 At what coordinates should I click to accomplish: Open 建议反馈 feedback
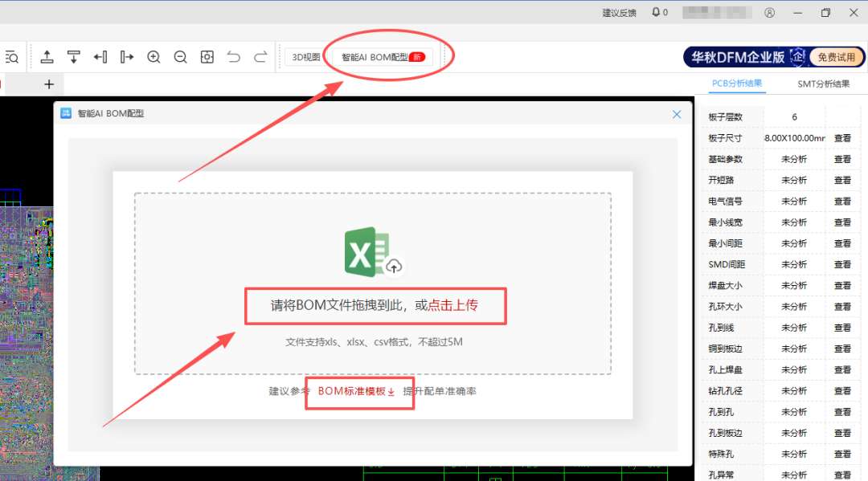coord(619,13)
